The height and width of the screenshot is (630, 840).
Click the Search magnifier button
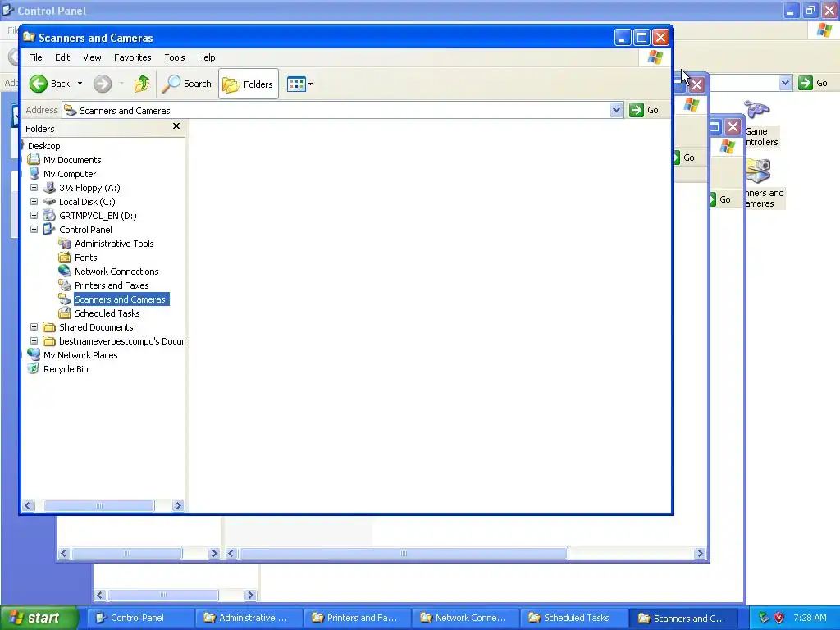186,84
